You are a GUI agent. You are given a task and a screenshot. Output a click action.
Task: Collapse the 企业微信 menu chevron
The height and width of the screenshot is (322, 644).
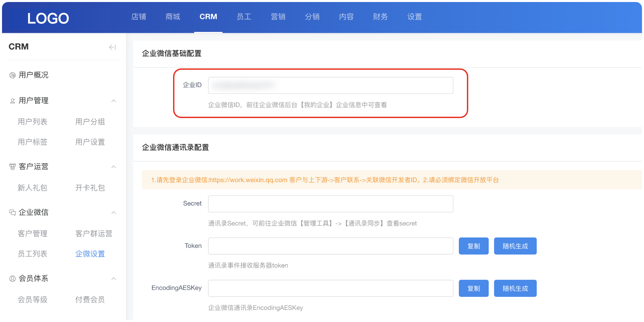click(x=114, y=212)
